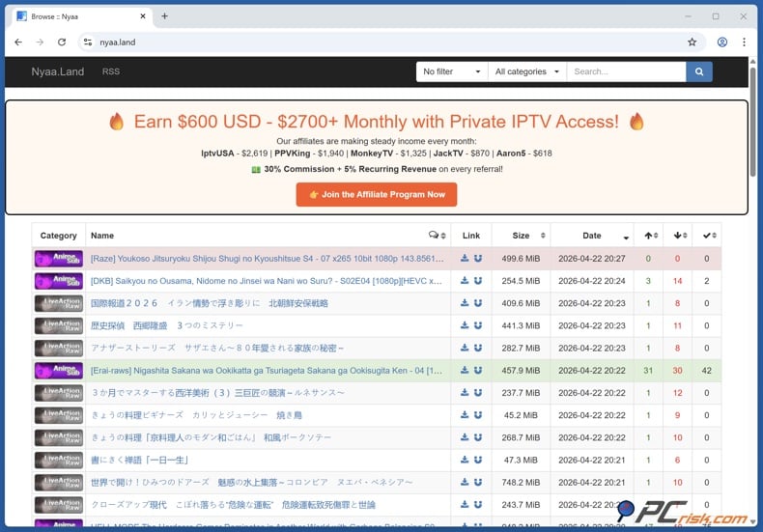Open the "No filter" dropdown

click(x=452, y=71)
